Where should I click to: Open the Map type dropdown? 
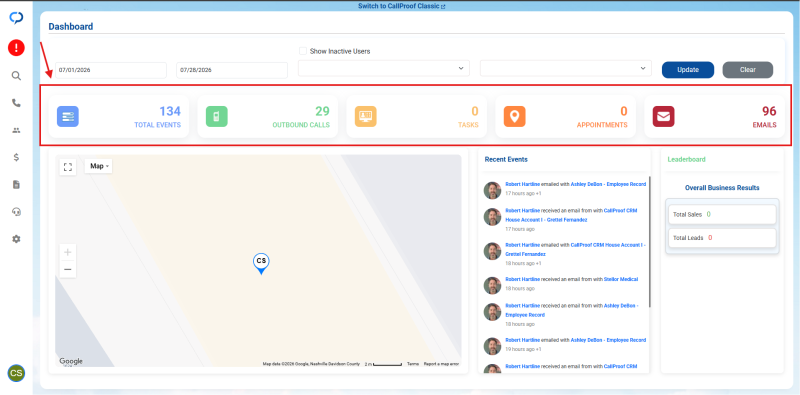click(x=98, y=166)
